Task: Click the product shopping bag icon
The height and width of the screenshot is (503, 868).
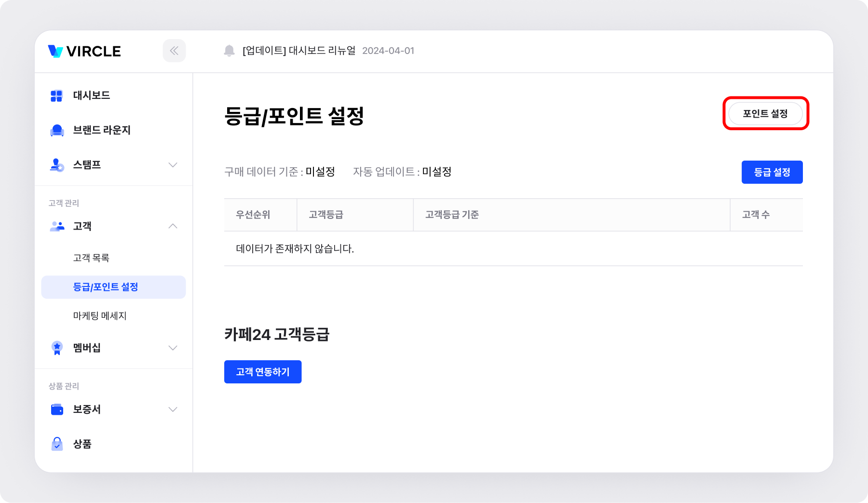Action: (57, 444)
